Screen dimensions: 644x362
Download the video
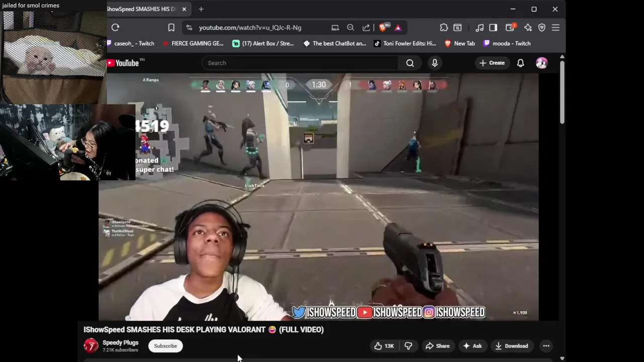click(511, 346)
